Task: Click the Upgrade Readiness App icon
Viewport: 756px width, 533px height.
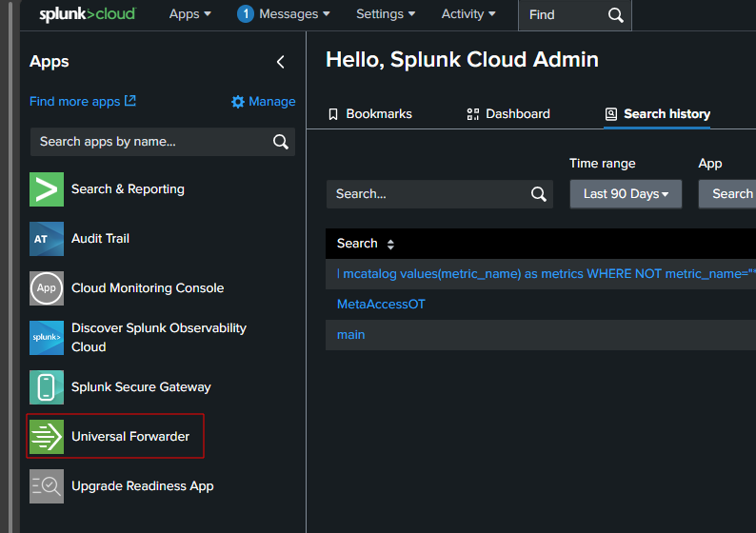Action: click(x=47, y=486)
